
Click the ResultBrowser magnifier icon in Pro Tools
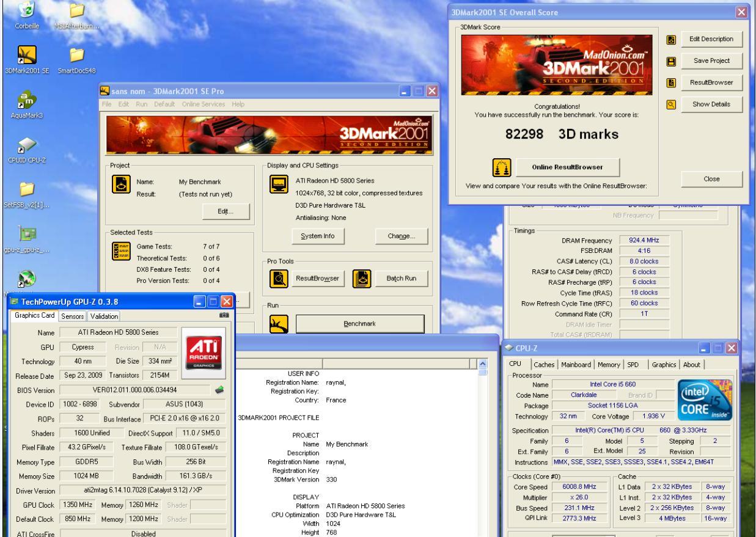click(279, 277)
